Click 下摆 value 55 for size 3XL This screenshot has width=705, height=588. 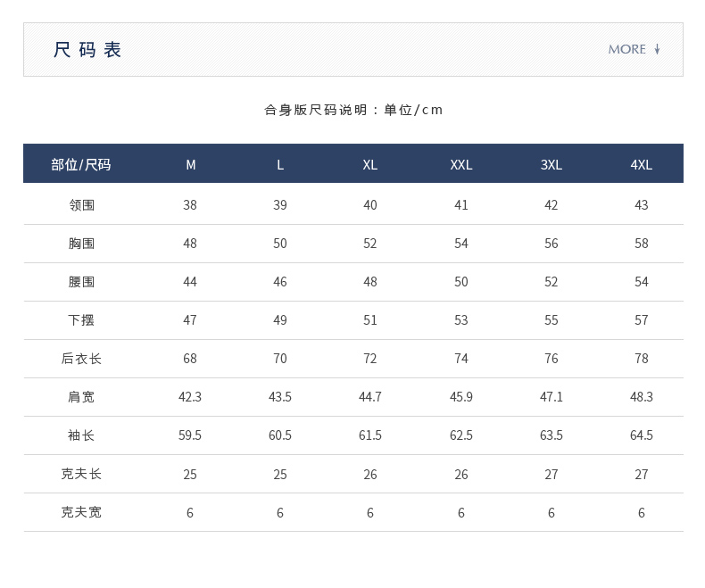tap(552, 320)
